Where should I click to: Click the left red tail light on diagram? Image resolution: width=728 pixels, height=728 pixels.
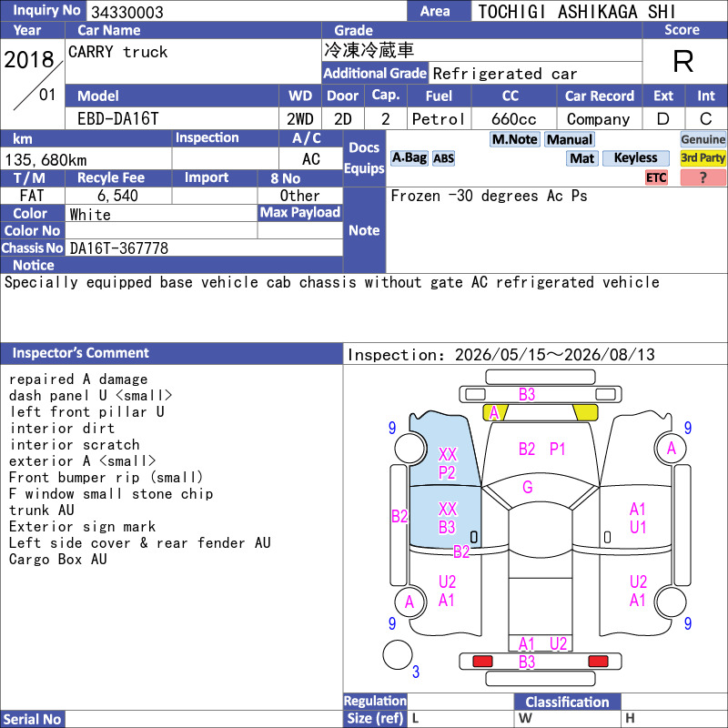point(482,662)
